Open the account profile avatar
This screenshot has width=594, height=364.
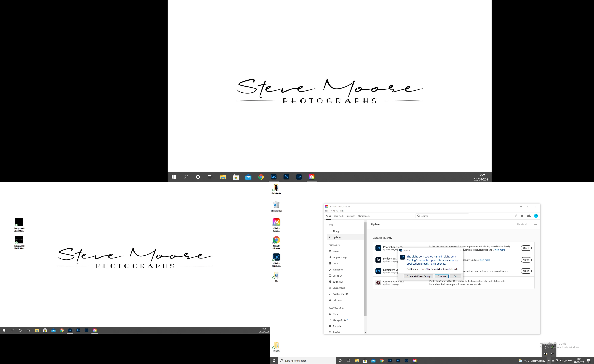pyautogui.click(x=536, y=216)
